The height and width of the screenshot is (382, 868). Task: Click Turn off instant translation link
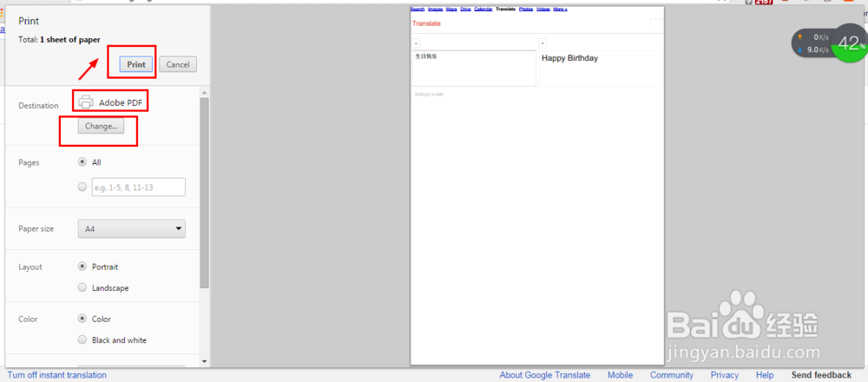[57, 375]
